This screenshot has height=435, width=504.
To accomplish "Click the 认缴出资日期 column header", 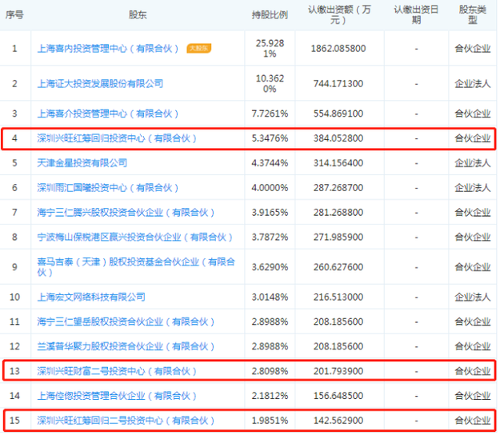I will pyautogui.click(x=416, y=14).
